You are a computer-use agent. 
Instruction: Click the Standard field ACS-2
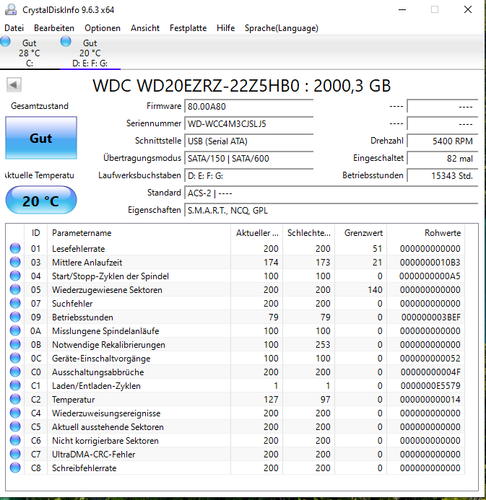click(x=331, y=193)
